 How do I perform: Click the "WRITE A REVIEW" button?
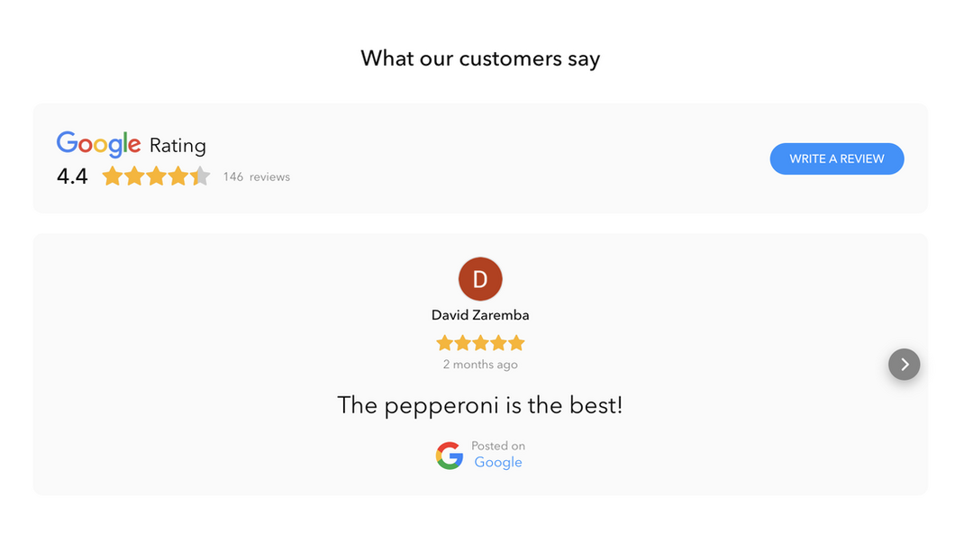click(836, 158)
